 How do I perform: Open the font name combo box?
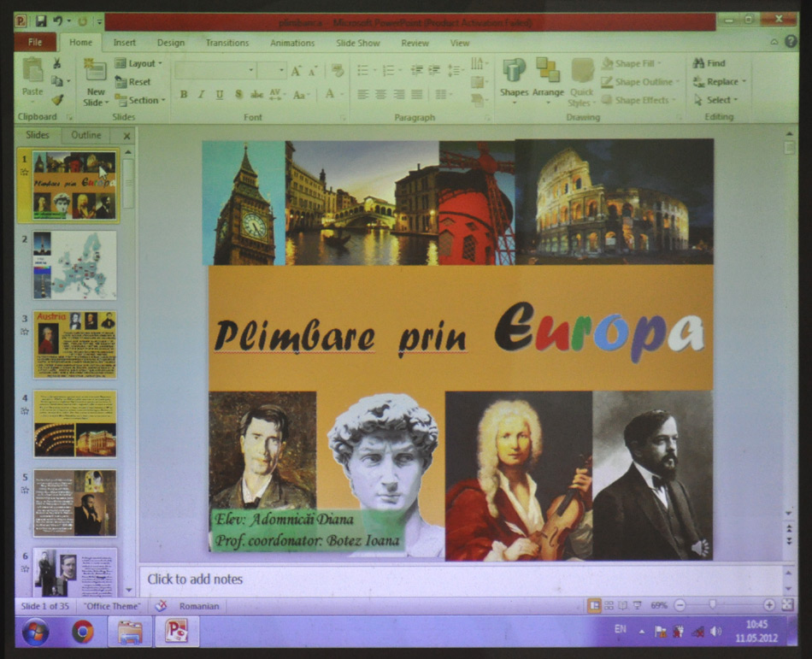click(215, 70)
